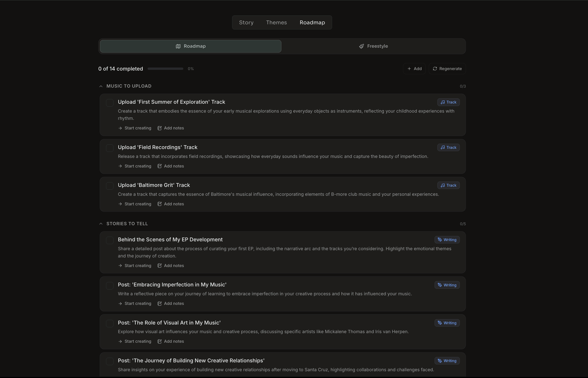Add notes to 'Field Recordings' track
Screen dimensions: 588x378
pos(171,166)
